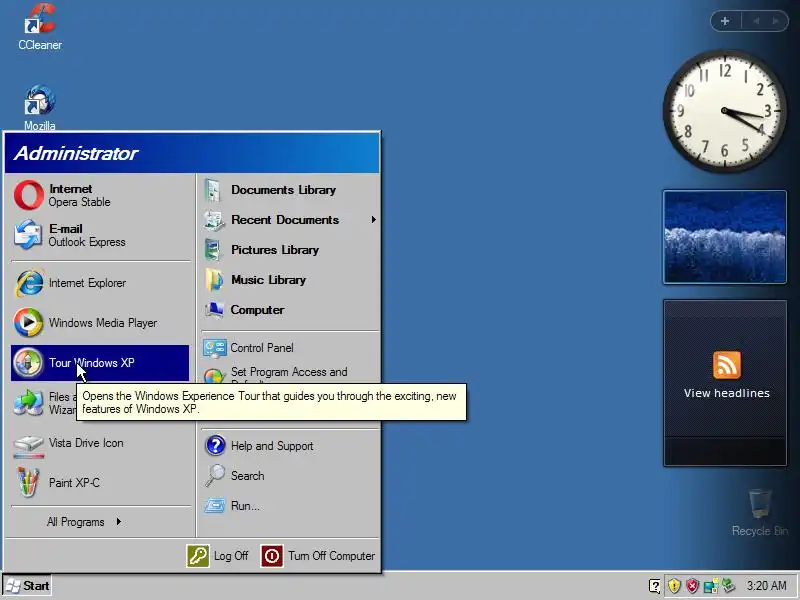800x600 pixels.
Task: Expand the All Programs list
Action: click(x=84, y=521)
